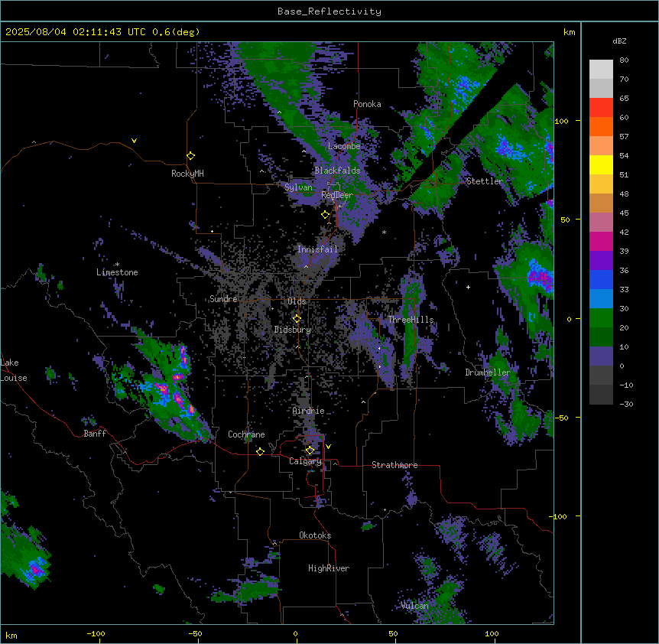Click the -50 km tick on right axis
659x644 pixels.
click(561, 418)
